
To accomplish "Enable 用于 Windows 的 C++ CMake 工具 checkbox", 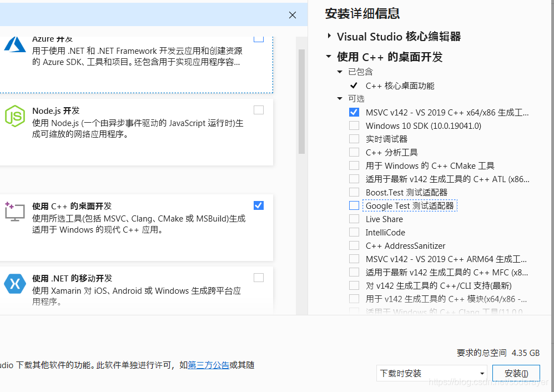I will pyautogui.click(x=354, y=165).
